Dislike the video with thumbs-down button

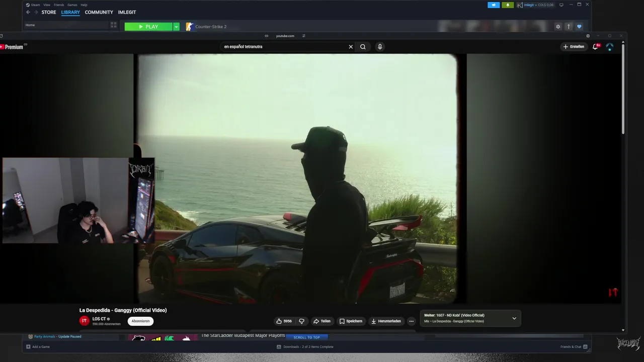pos(301,321)
